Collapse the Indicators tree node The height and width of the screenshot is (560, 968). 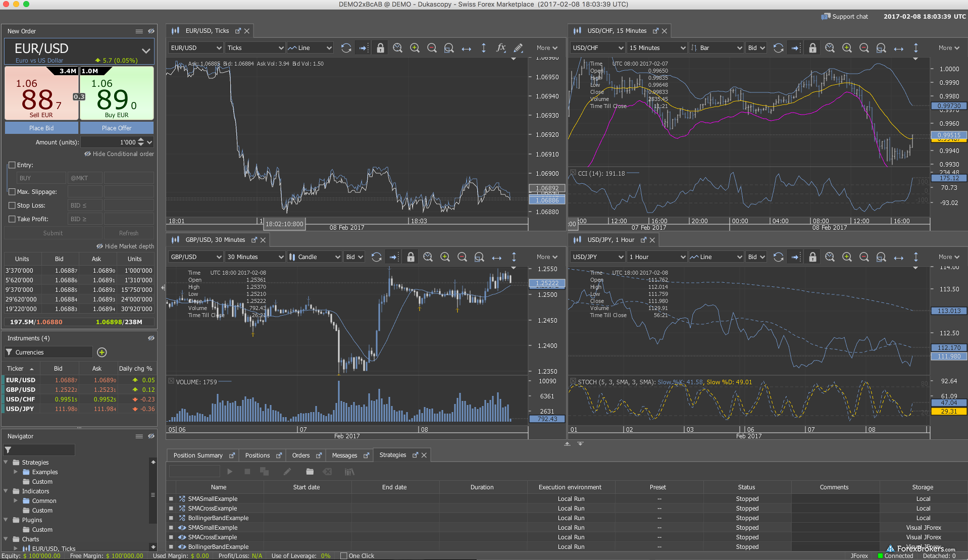click(x=6, y=491)
